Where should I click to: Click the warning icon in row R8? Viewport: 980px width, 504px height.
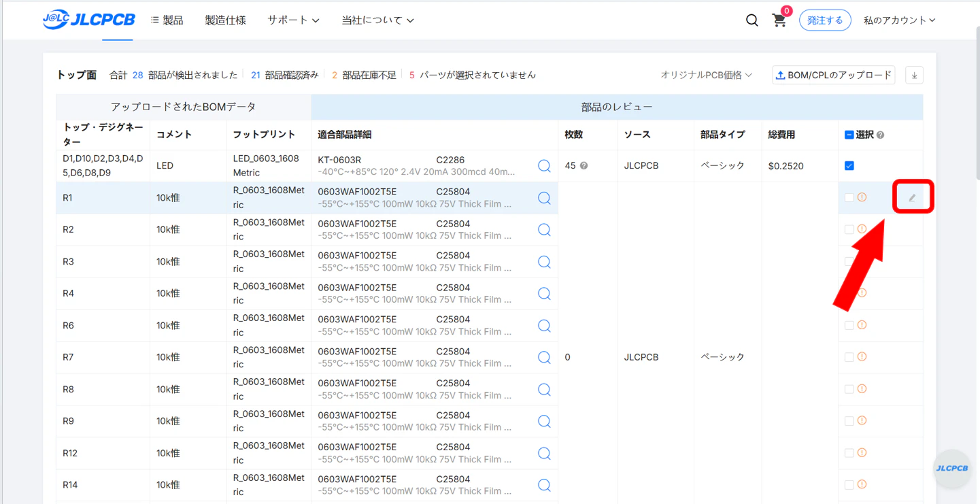pos(862,389)
